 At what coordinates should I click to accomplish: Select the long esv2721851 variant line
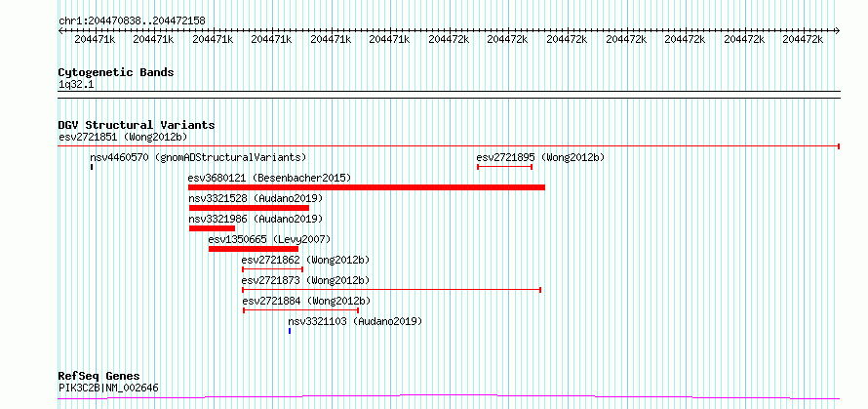point(449,146)
